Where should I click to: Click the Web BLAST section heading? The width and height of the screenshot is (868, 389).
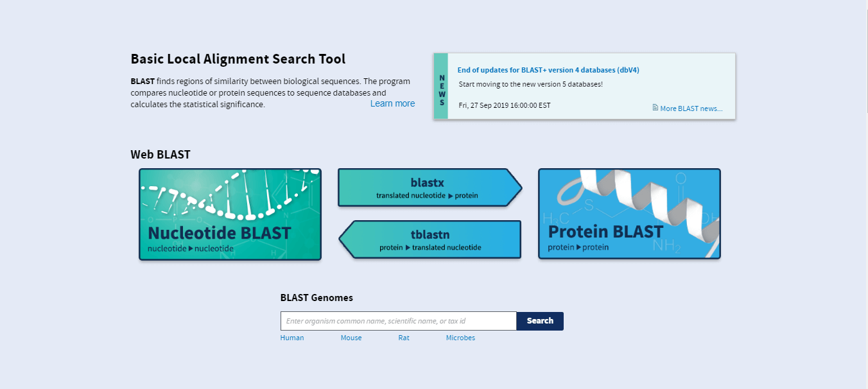tap(161, 155)
